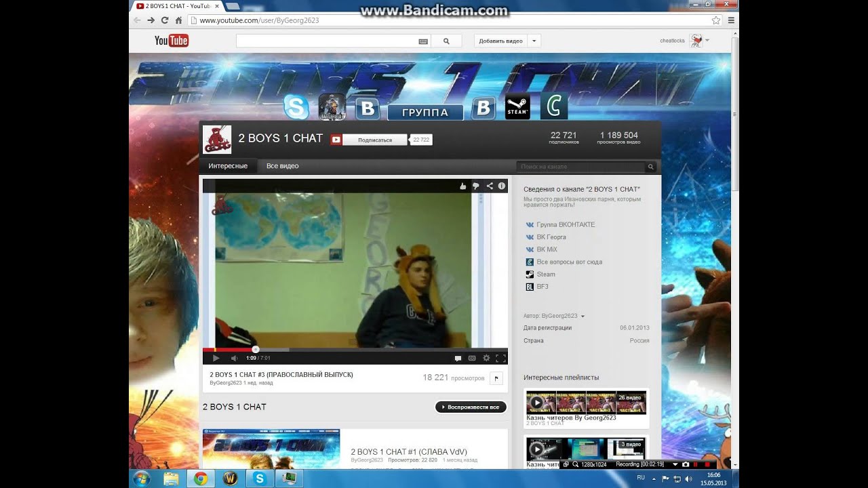Image resolution: width=868 pixels, height=488 pixels.
Task: Open the 3 видео playlist thumbnail
Action: pos(587,448)
